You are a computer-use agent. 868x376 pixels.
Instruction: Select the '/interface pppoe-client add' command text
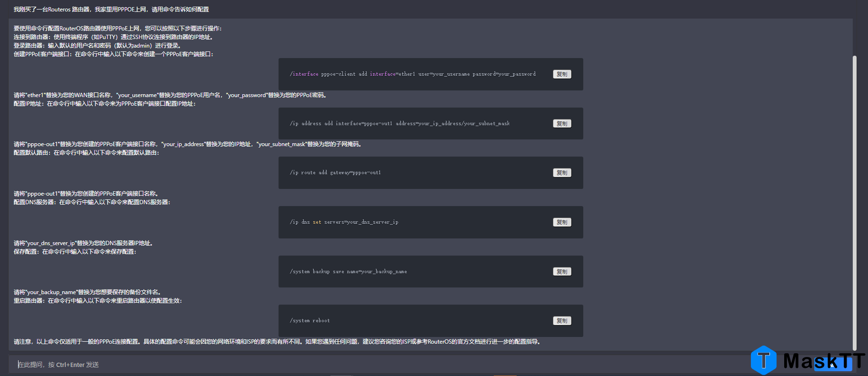point(412,74)
